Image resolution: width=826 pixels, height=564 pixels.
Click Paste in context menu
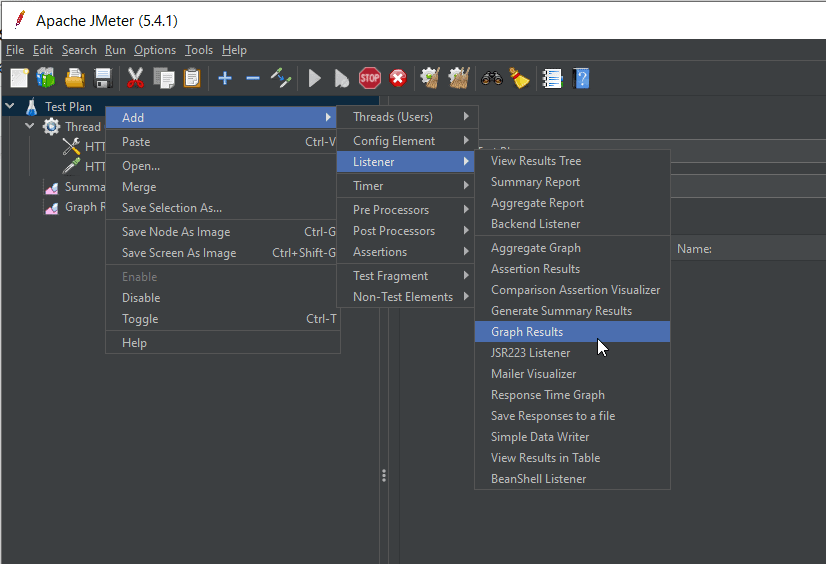(223, 142)
